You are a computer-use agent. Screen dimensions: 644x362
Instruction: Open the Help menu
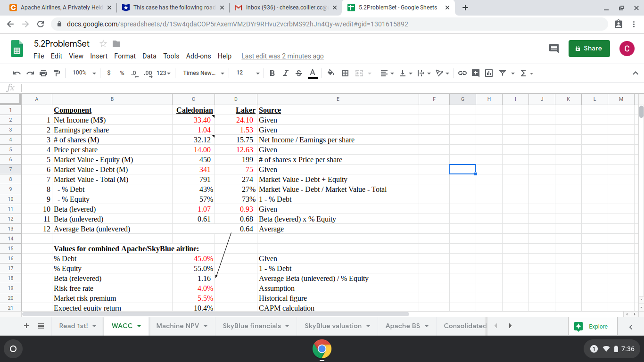pyautogui.click(x=224, y=56)
